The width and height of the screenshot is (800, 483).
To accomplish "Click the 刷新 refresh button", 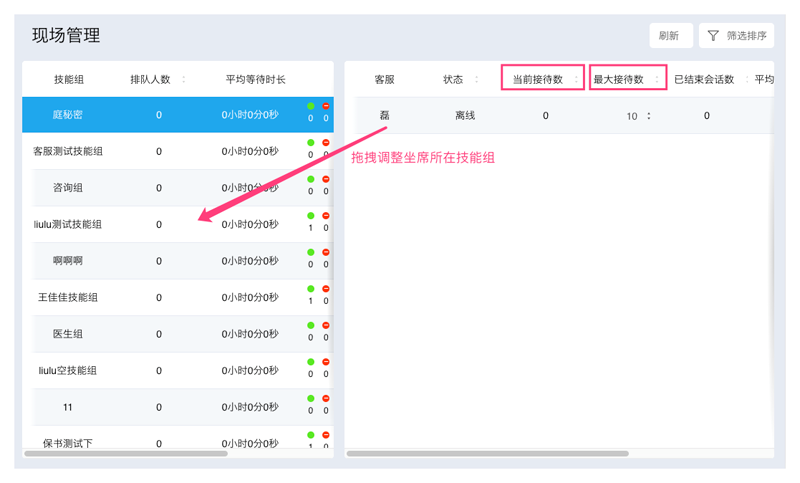I will 670,36.
